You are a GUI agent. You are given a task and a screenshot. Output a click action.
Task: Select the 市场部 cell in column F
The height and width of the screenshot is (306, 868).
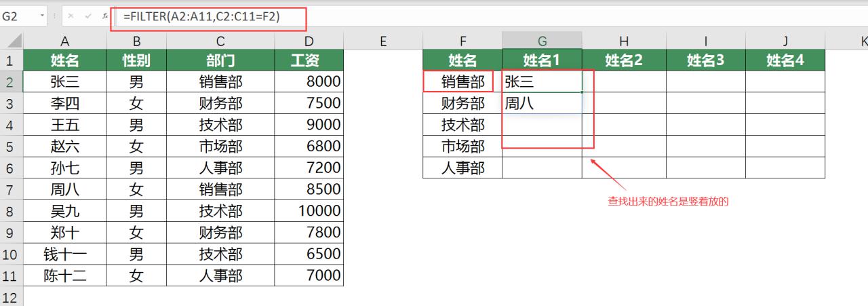[x=462, y=147]
